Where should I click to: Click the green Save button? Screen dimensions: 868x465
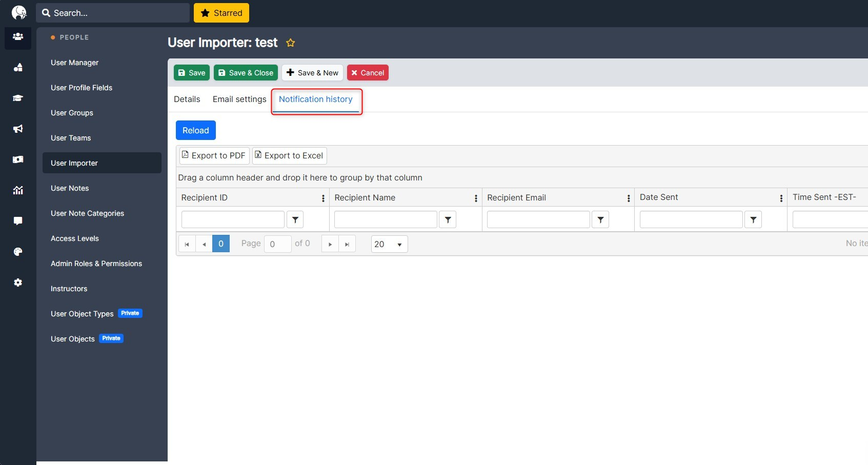(x=192, y=73)
